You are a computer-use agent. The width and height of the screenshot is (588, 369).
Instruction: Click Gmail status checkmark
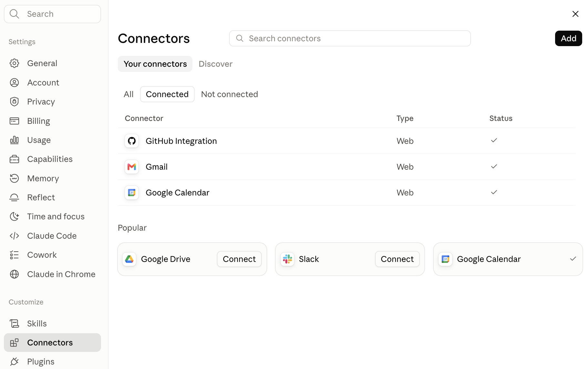tap(494, 166)
